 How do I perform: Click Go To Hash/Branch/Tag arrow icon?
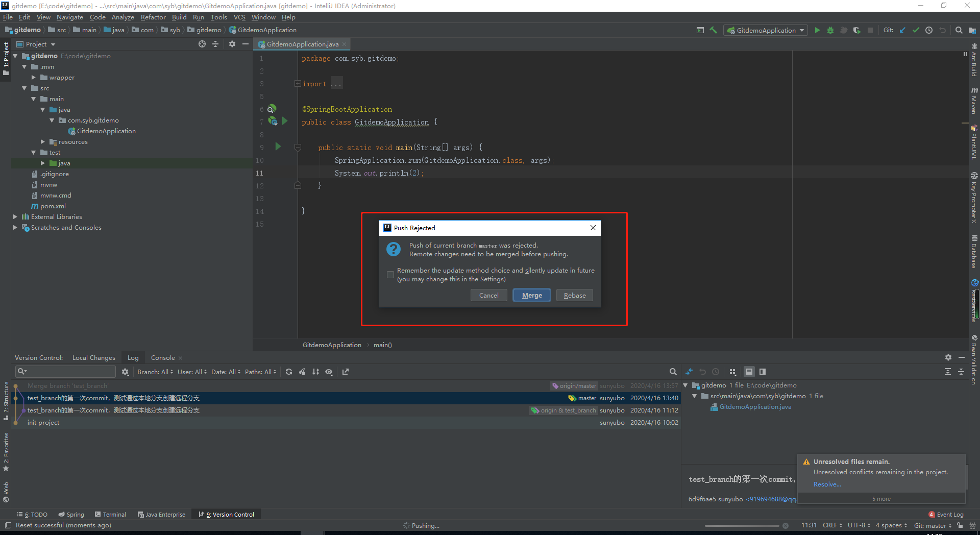point(346,372)
